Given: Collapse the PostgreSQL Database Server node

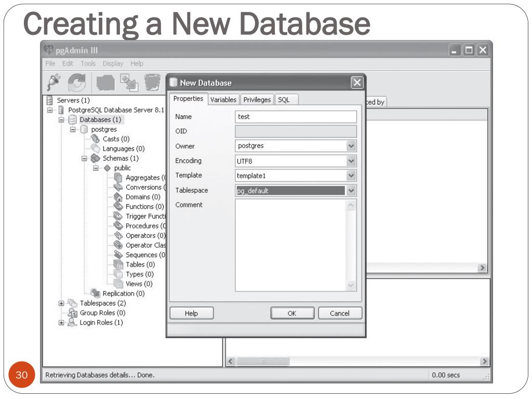Looking at the screenshot, I should (x=50, y=110).
